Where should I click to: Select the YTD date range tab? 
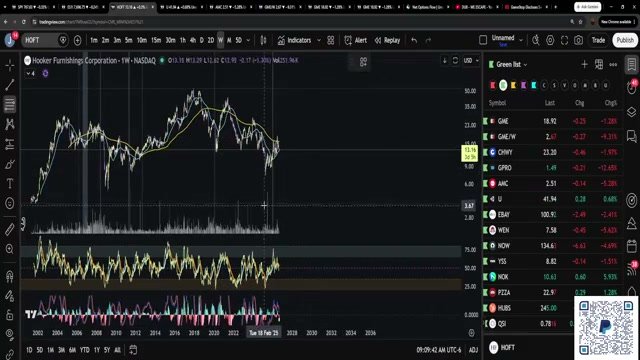click(x=84, y=350)
